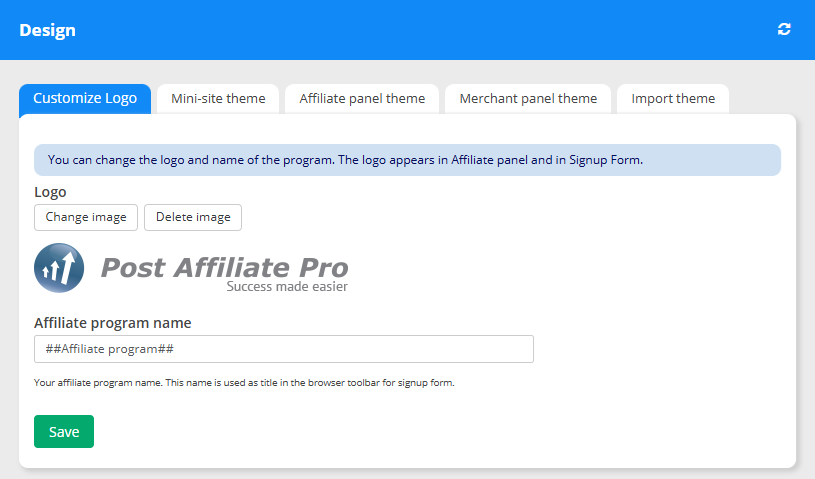This screenshot has height=479, width=815.
Task: Focus the Affiliate program name text field
Action: [283, 349]
